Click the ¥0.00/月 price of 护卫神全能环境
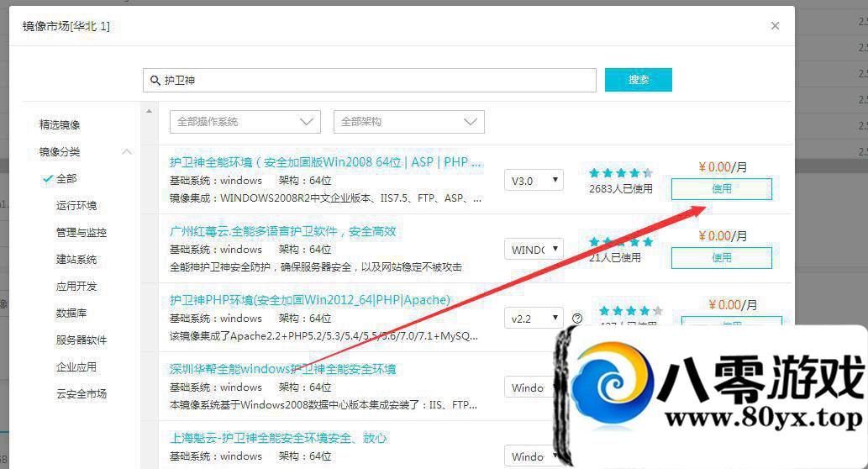Image resolution: width=868 pixels, height=469 pixels. tap(722, 167)
